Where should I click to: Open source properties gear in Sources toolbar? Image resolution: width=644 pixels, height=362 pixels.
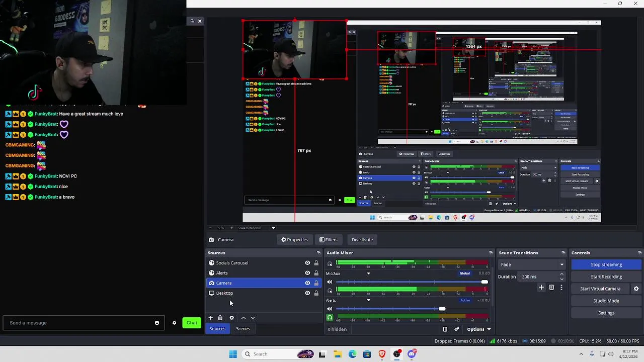coord(231,318)
